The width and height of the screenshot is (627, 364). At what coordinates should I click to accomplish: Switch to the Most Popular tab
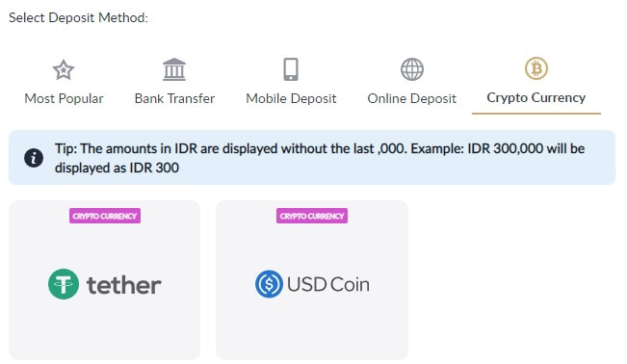(x=64, y=98)
